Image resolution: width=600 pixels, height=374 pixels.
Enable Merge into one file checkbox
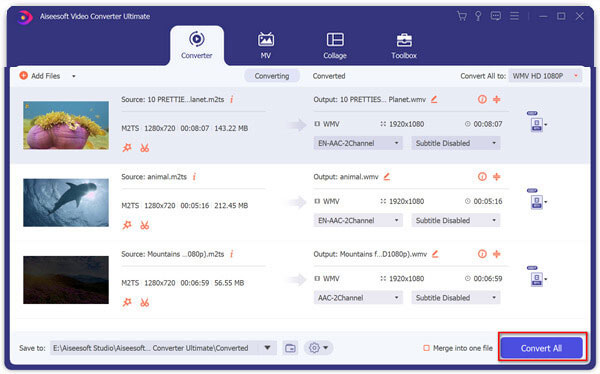[426, 348]
